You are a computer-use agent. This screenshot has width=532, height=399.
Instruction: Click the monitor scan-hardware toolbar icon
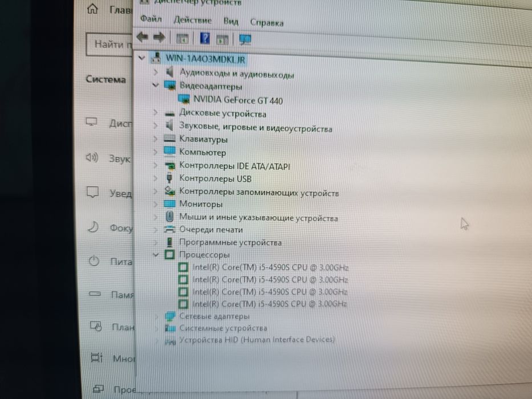(245, 40)
